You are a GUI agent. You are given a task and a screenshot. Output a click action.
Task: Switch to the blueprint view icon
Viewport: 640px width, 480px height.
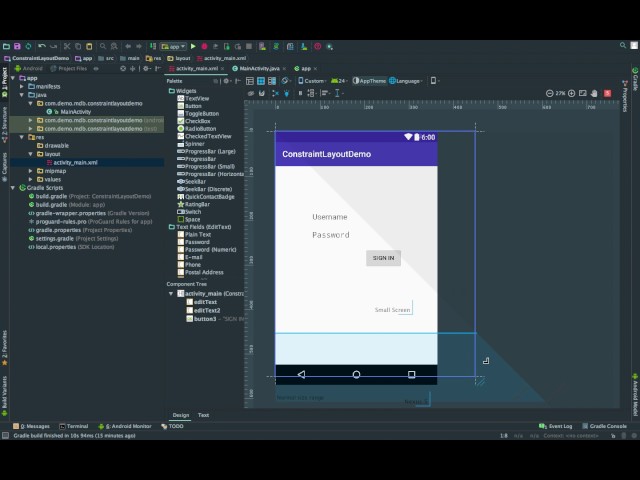261,81
